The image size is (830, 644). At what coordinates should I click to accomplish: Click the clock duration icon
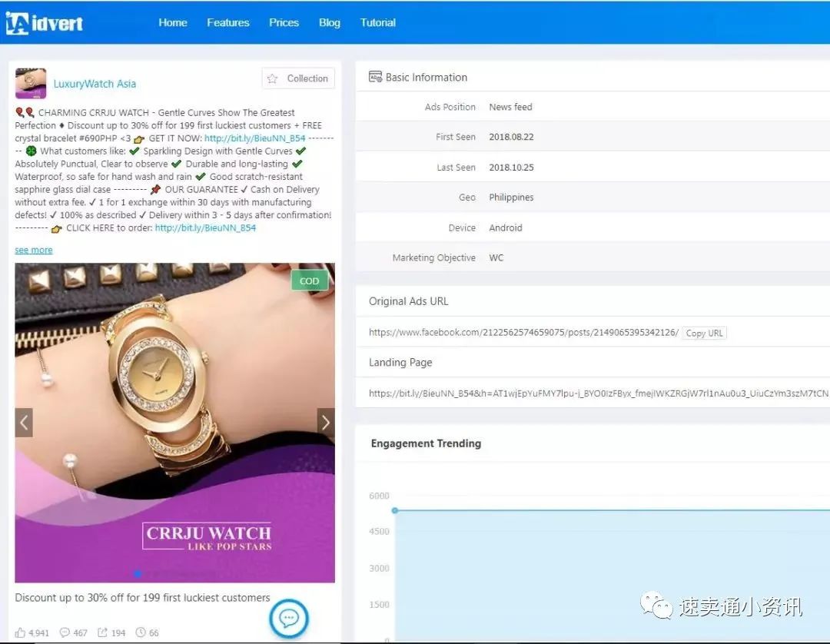tap(141, 632)
